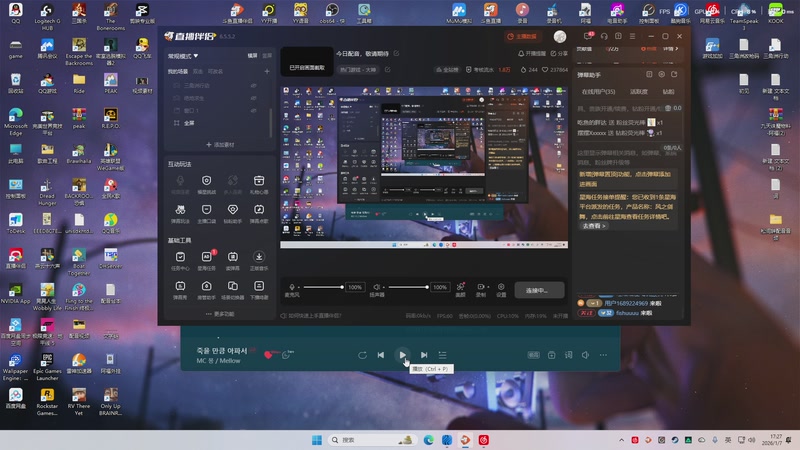Select 在线用户(35) tab
This screenshot has height=450, width=800.
[x=598, y=92]
